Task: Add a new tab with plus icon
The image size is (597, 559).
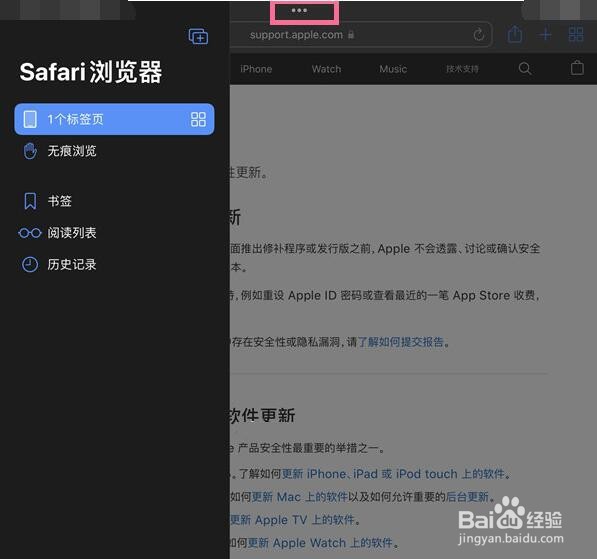Action: pos(545,35)
